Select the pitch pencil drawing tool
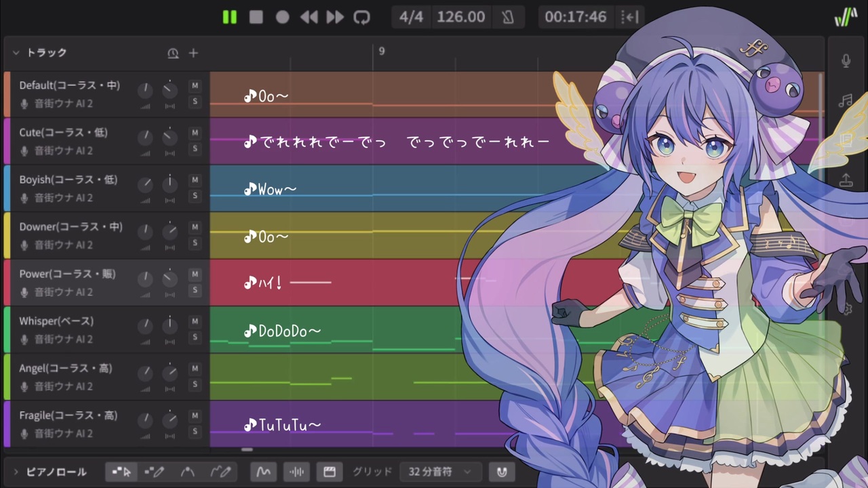868x488 pixels. click(221, 472)
